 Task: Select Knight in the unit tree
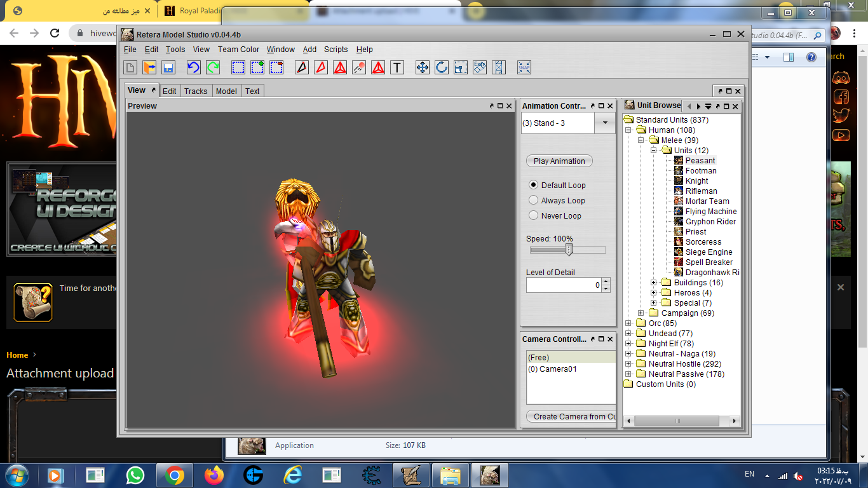pos(697,181)
